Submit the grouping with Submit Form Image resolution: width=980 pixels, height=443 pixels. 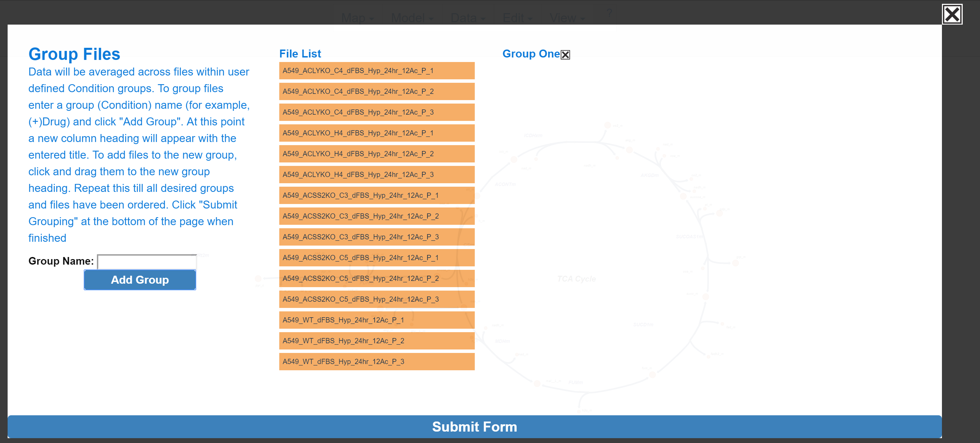pyautogui.click(x=474, y=426)
